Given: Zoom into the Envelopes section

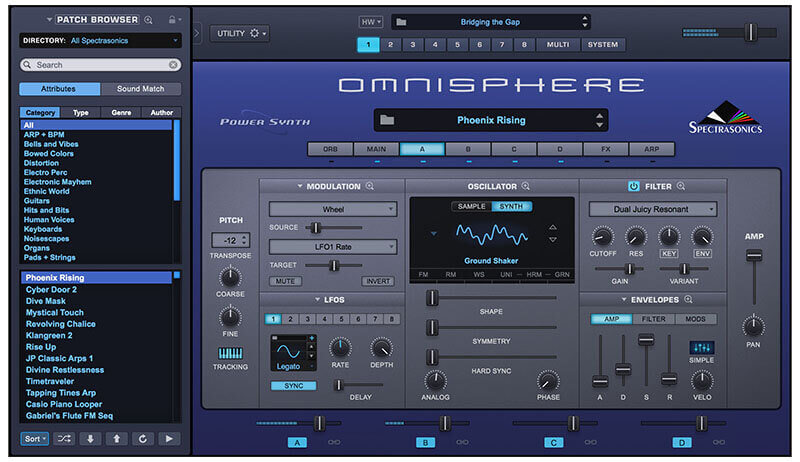Looking at the screenshot, I should (x=688, y=299).
